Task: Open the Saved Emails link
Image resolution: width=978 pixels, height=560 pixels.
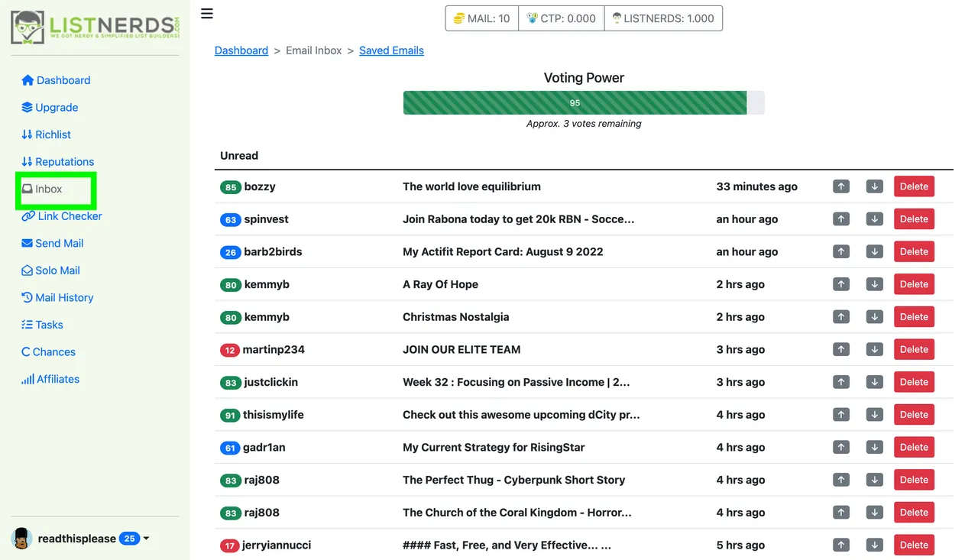Action: tap(391, 50)
